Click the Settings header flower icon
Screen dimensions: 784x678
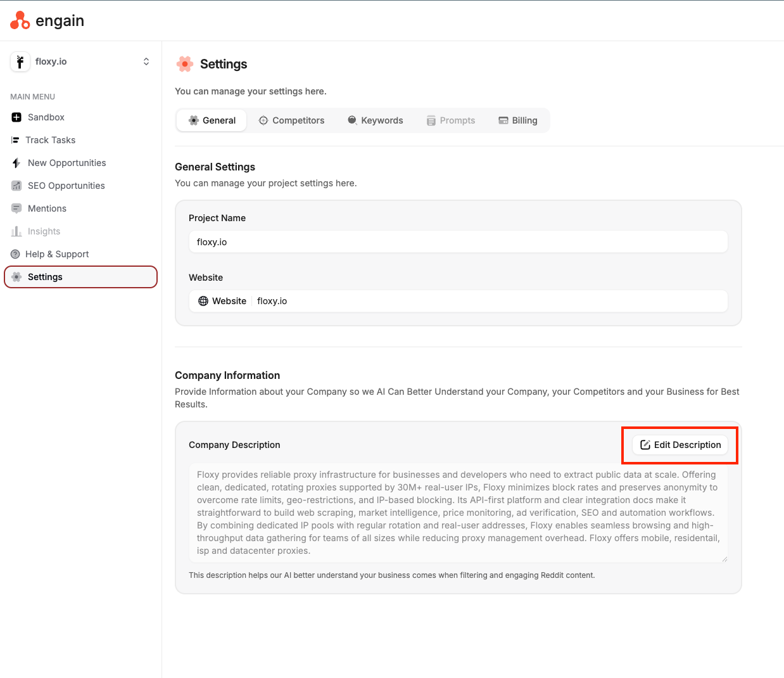(x=185, y=64)
